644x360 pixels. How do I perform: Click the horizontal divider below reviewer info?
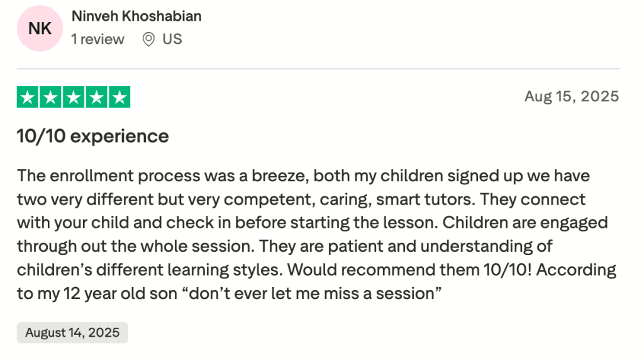pos(318,69)
